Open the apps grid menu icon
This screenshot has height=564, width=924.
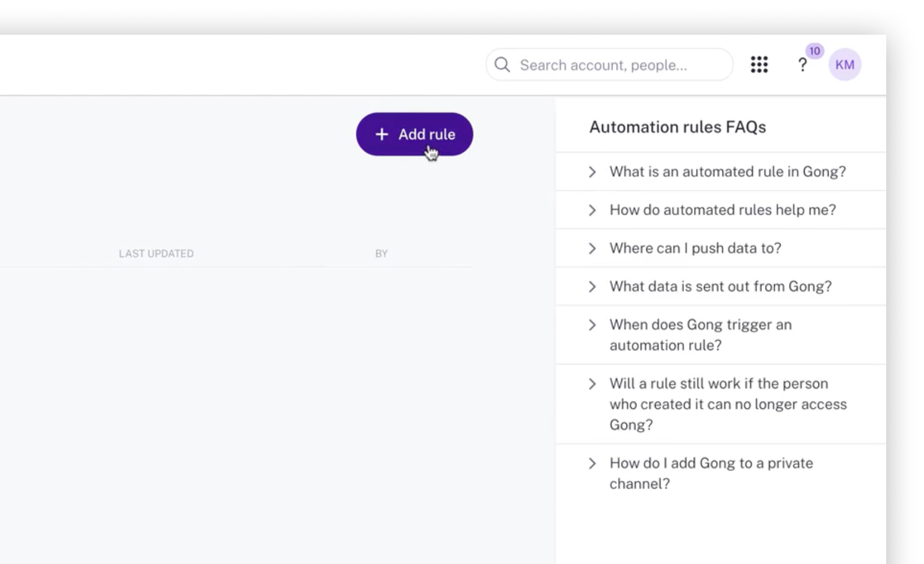click(x=759, y=65)
